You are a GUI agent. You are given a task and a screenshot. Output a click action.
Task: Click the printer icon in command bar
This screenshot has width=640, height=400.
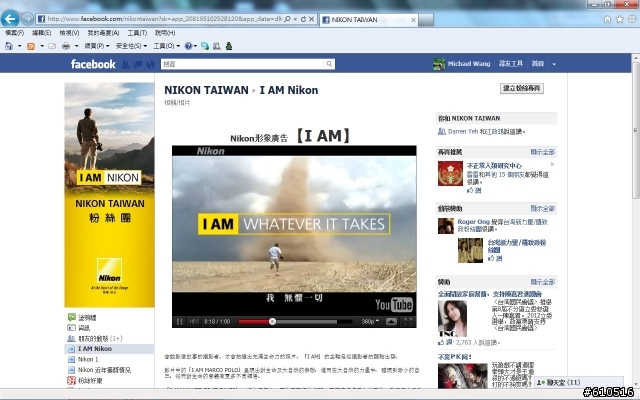coord(66,46)
